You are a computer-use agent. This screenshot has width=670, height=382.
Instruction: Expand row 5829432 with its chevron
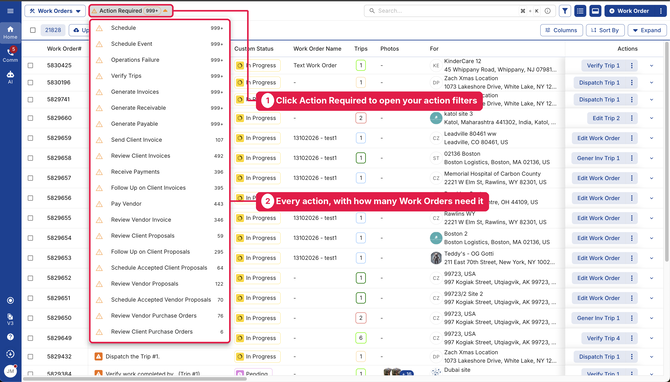[x=652, y=357]
